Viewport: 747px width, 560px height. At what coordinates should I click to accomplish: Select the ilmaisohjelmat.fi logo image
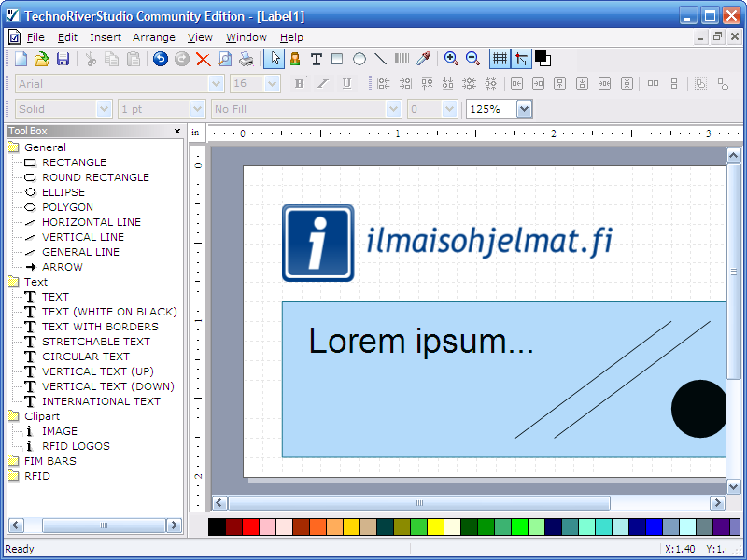coord(447,243)
